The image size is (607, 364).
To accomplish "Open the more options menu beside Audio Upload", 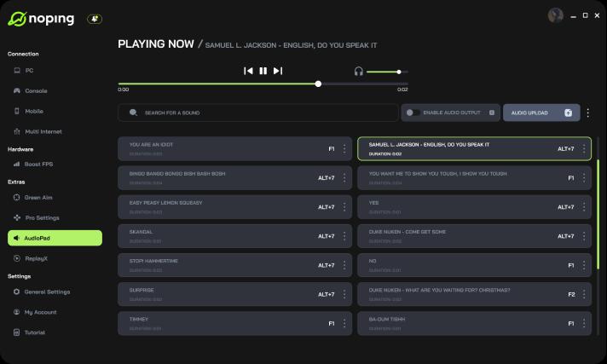I will (587, 113).
